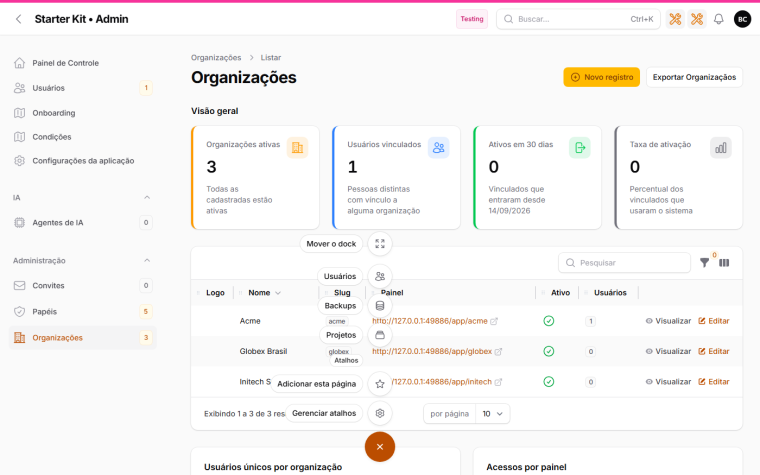Click the Testing environment badge
Screen dimensions: 760x475
pyautogui.click(x=472, y=19)
